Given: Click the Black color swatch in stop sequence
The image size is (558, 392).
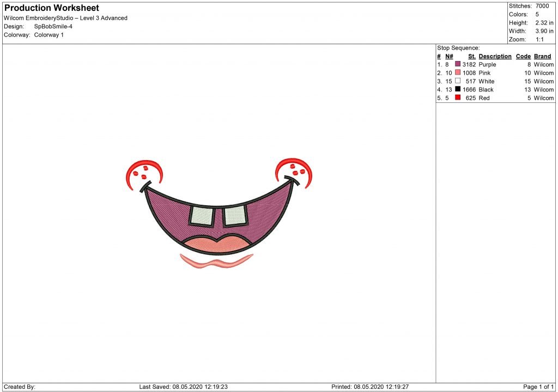Looking at the screenshot, I should (458, 89).
